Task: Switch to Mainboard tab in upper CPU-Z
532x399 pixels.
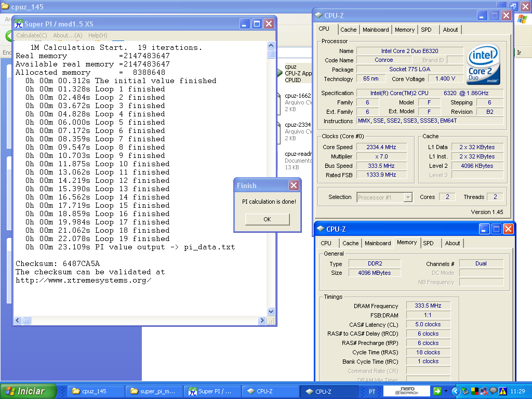Action: (x=376, y=30)
